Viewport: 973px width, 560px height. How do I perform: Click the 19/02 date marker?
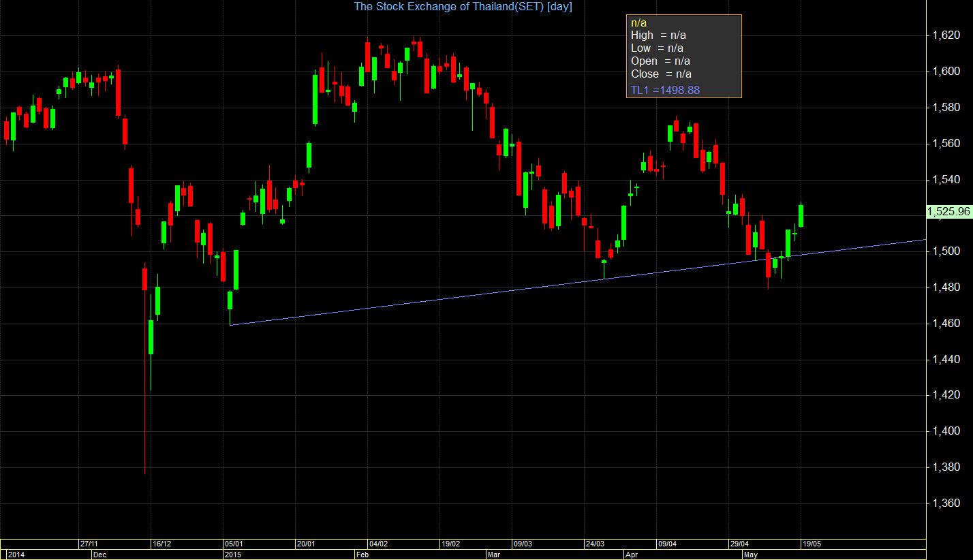tap(450, 544)
